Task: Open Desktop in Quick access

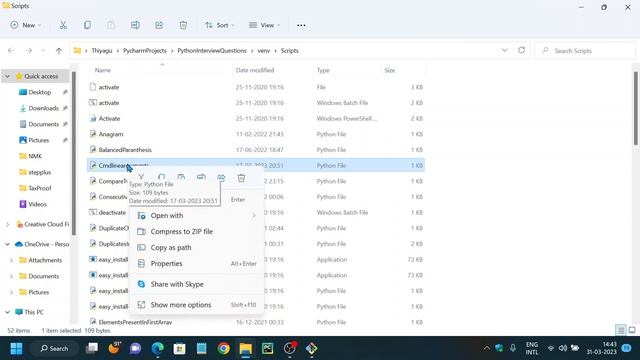Action: [40, 92]
